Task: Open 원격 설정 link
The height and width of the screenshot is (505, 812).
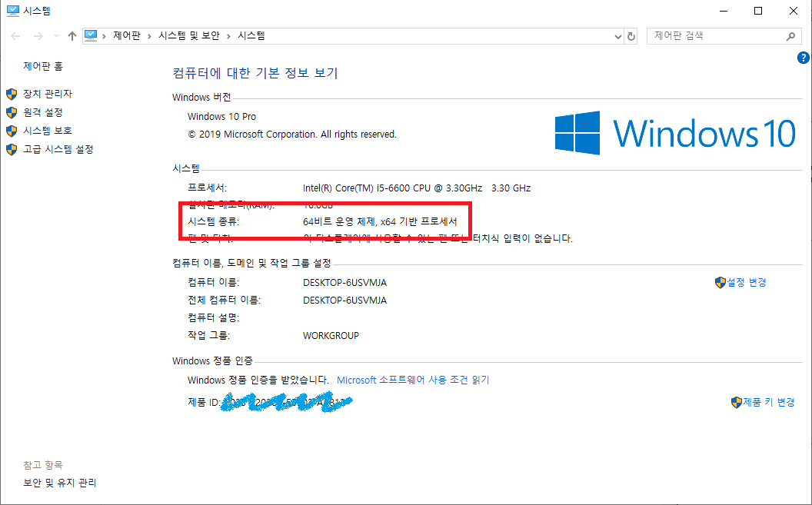Action: pos(43,112)
